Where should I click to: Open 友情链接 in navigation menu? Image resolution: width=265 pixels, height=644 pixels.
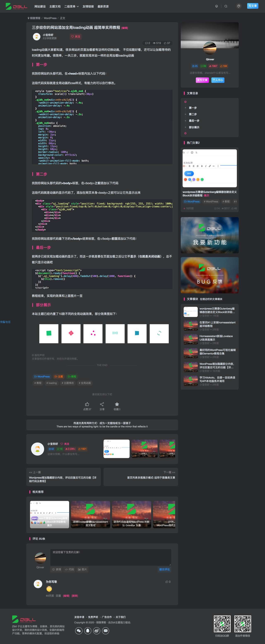point(88,6)
